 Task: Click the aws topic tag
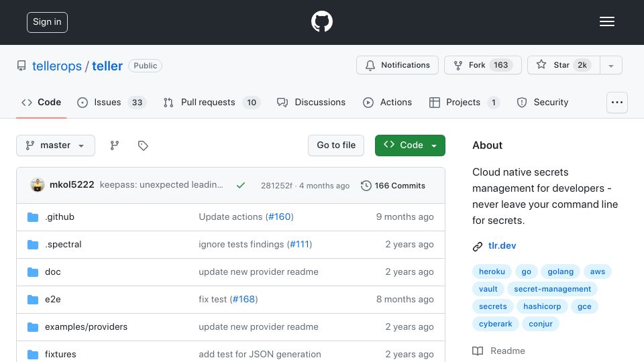click(x=597, y=271)
